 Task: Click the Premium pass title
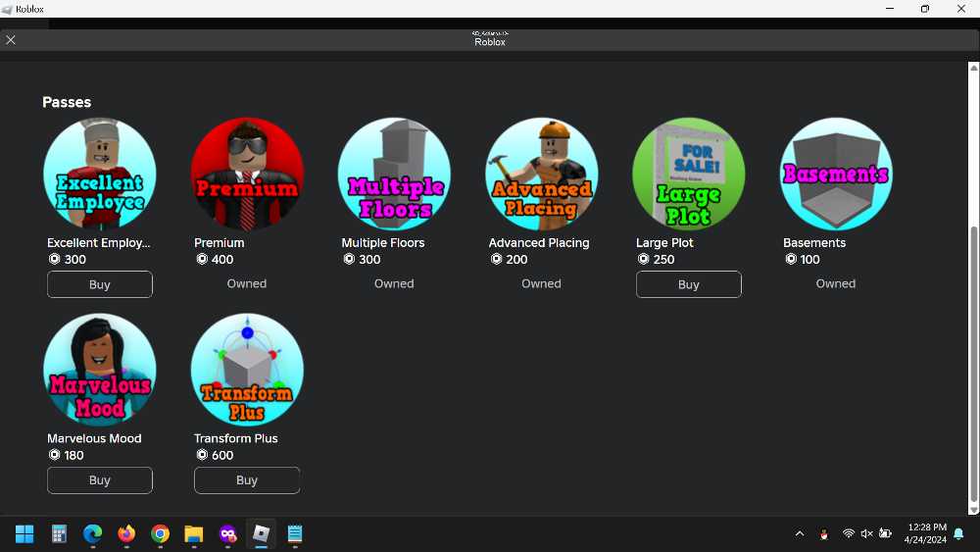coord(220,242)
